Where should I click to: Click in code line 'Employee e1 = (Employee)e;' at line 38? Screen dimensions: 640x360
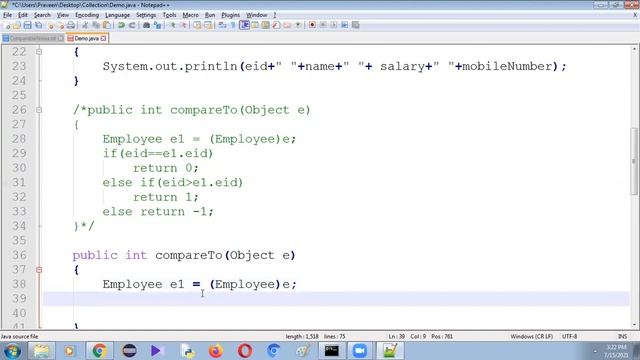point(199,284)
